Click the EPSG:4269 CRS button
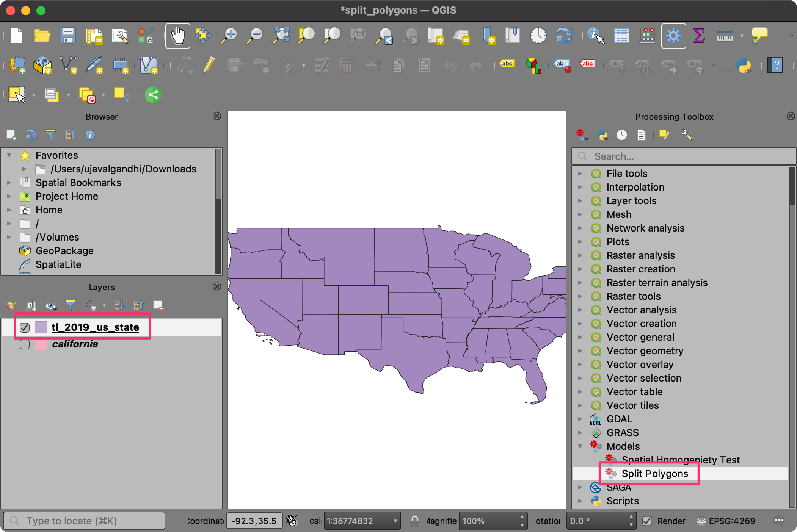 [x=726, y=521]
